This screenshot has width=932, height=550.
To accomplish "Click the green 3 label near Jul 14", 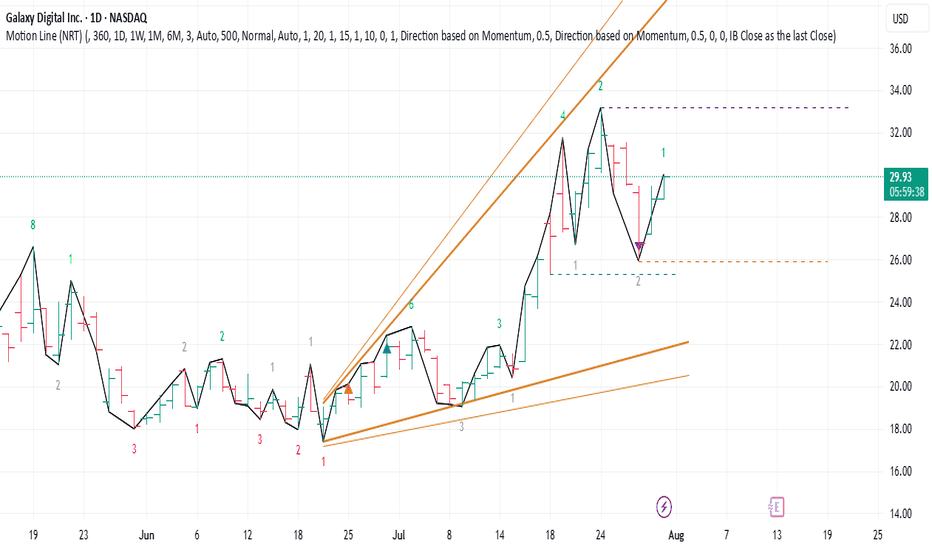I will tap(499, 324).
